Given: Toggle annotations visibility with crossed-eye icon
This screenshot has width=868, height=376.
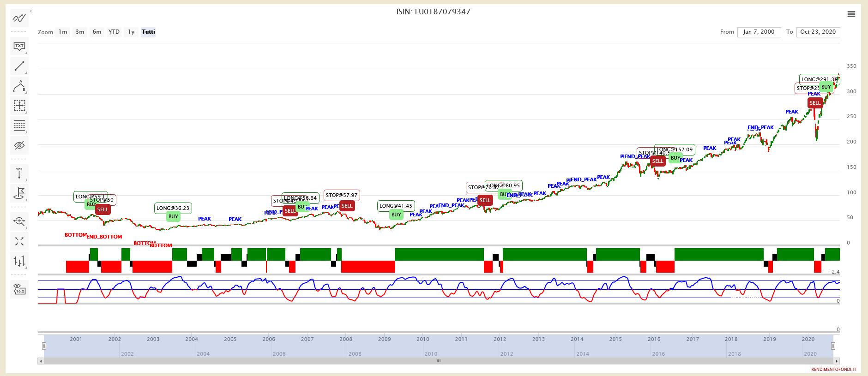Looking at the screenshot, I should pyautogui.click(x=19, y=145).
